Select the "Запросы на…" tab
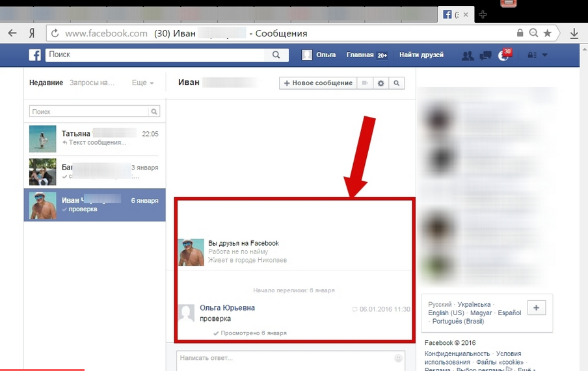588x371 pixels. coord(92,83)
